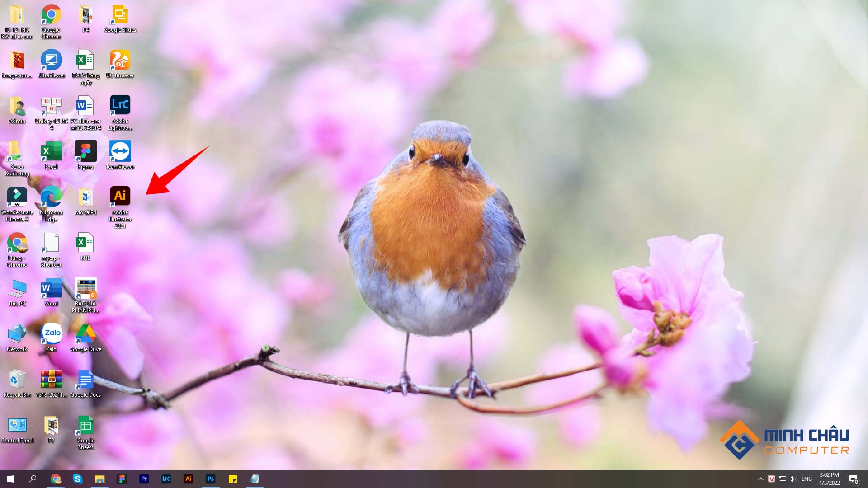Open the Notepad-like app on taskbar
The image size is (868, 488).
(x=255, y=479)
